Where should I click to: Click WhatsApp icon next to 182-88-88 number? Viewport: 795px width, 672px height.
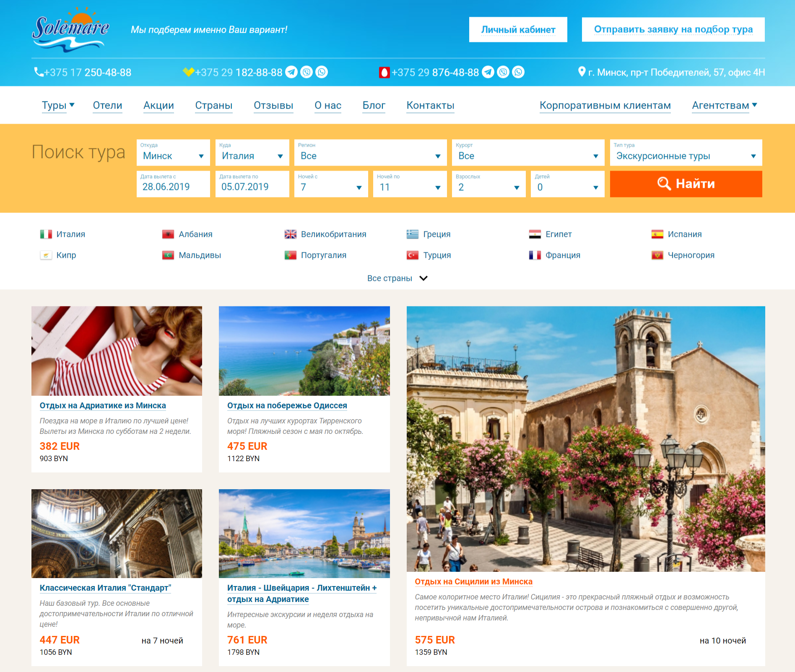(x=322, y=72)
